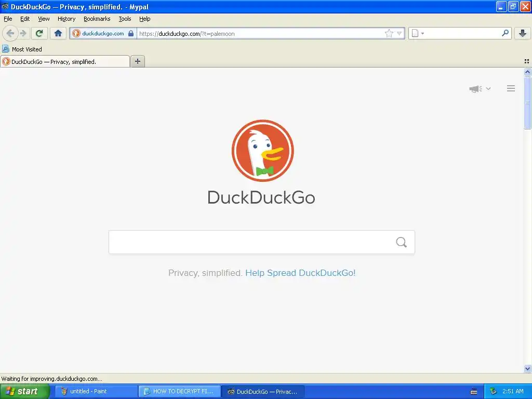Viewport: 532px width, 399px height.
Task: Open the Downloads arrow button
Action: point(523,33)
